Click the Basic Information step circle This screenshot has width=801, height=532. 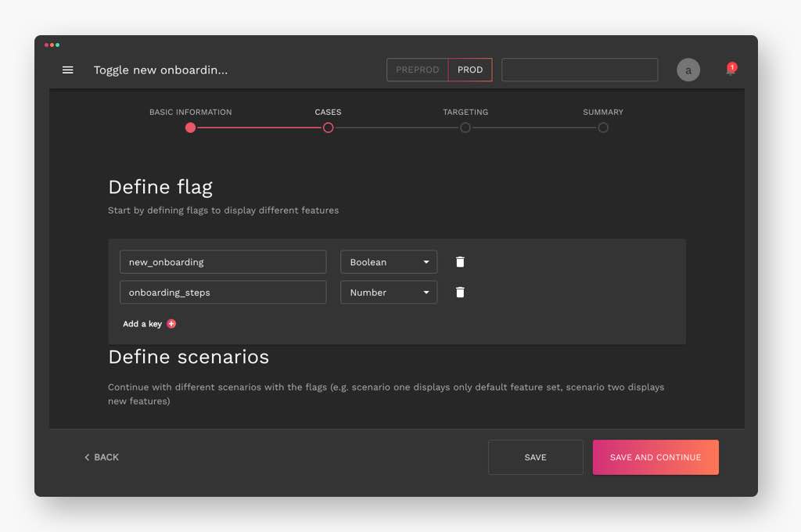[191, 128]
